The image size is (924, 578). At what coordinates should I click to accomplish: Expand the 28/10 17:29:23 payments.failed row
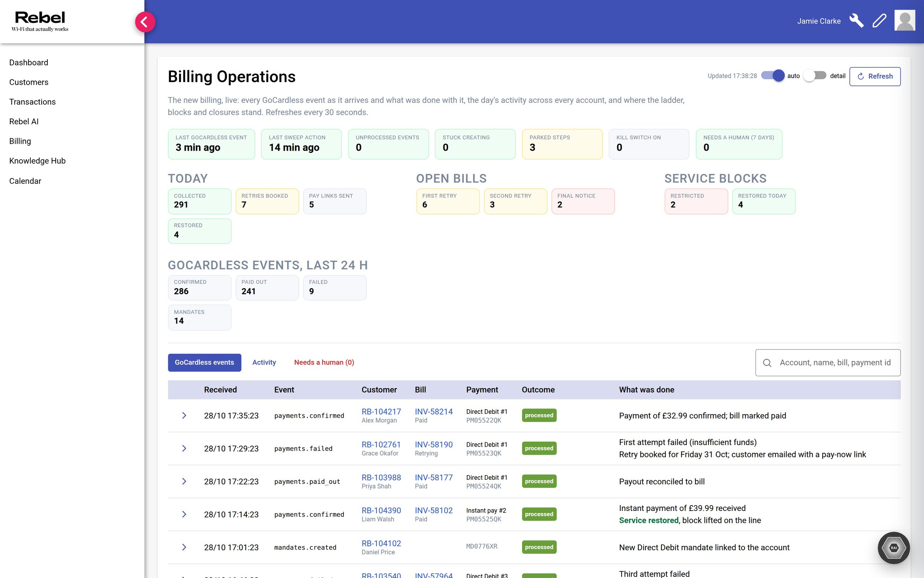click(x=184, y=448)
